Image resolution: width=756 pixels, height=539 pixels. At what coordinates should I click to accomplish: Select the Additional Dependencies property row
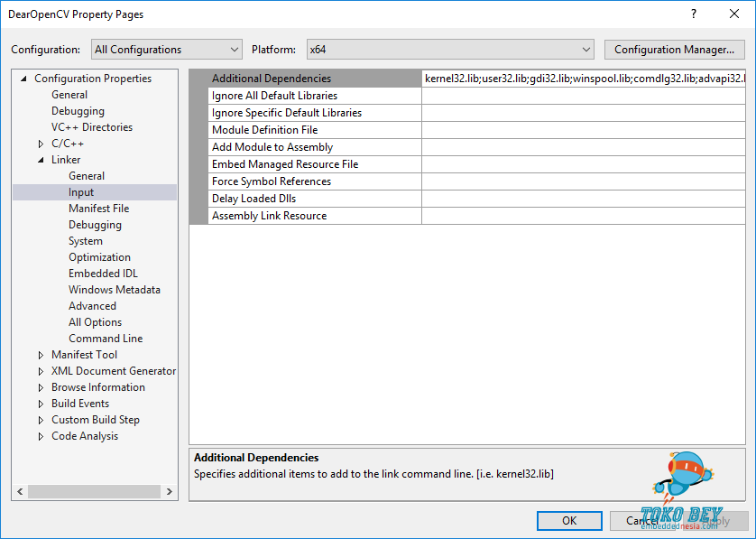315,79
